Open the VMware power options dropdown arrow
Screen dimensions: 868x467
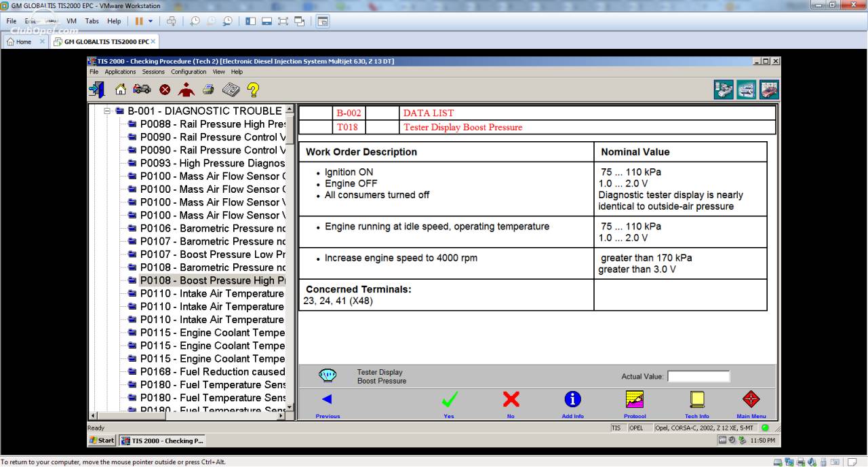tap(151, 21)
